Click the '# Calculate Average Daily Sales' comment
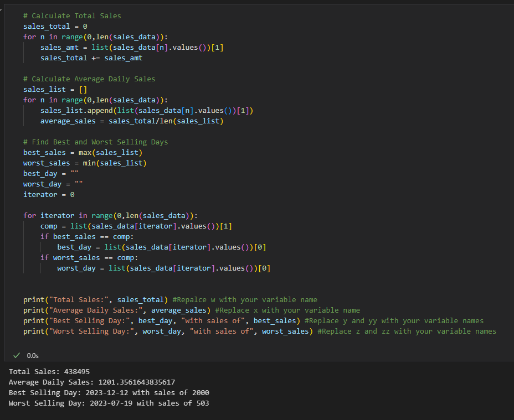514x420 pixels. 89,79
